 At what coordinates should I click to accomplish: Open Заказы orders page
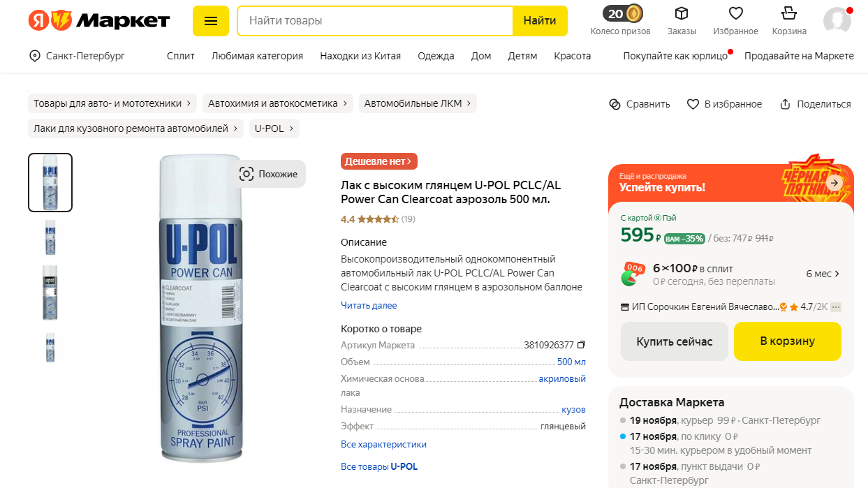tap(682, 15)
